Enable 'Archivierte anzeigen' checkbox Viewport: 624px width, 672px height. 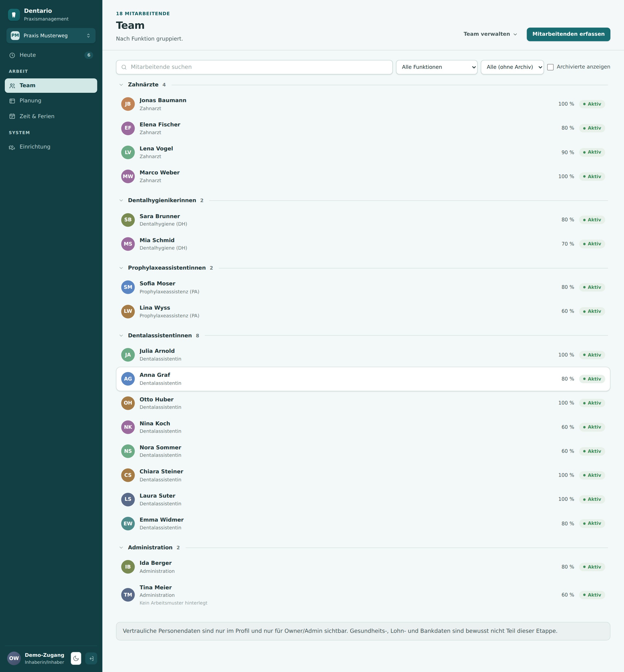(x=550, y=67)
